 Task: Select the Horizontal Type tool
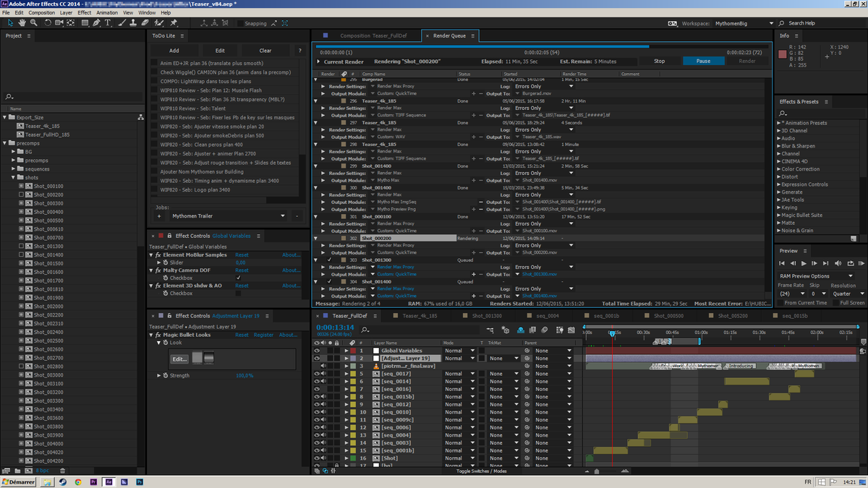pyautogui.click(x=108, y=24)
